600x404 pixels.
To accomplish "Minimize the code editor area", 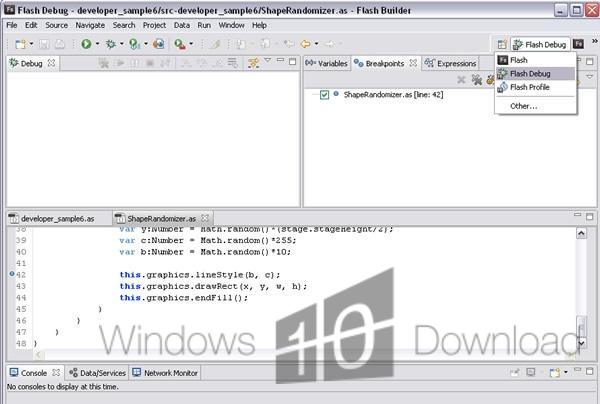I will (x=577, y=215).
